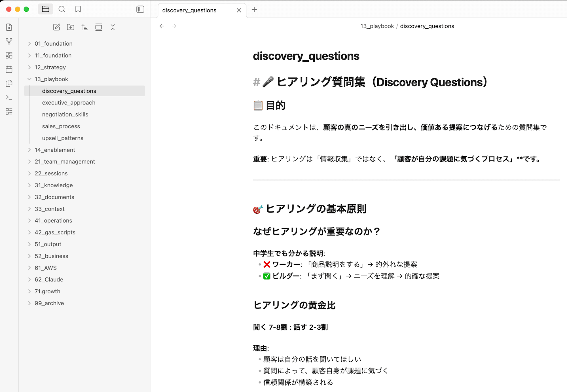Create a new note using the pencil icon
Viewport: 567px width, 392px height.
tap(56, 27)
